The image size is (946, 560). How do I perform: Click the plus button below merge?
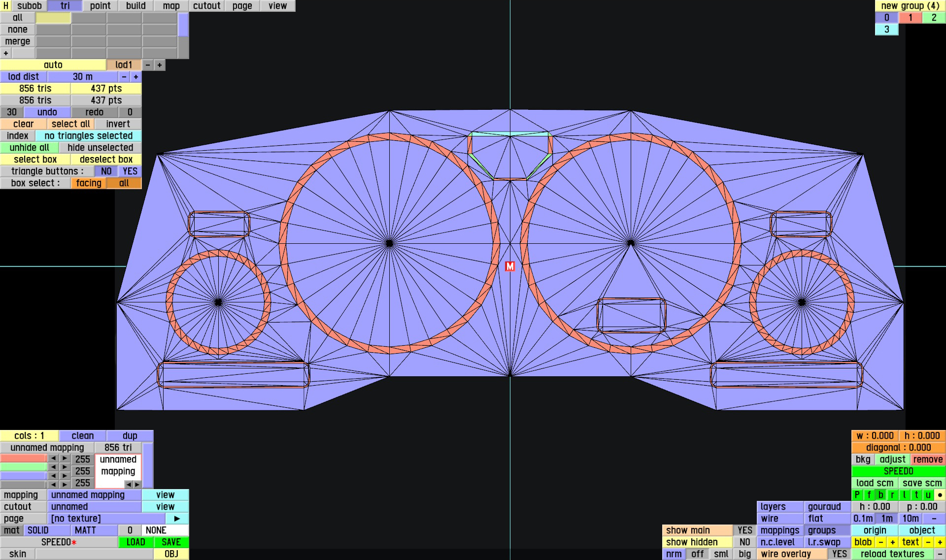coord(6,53)
